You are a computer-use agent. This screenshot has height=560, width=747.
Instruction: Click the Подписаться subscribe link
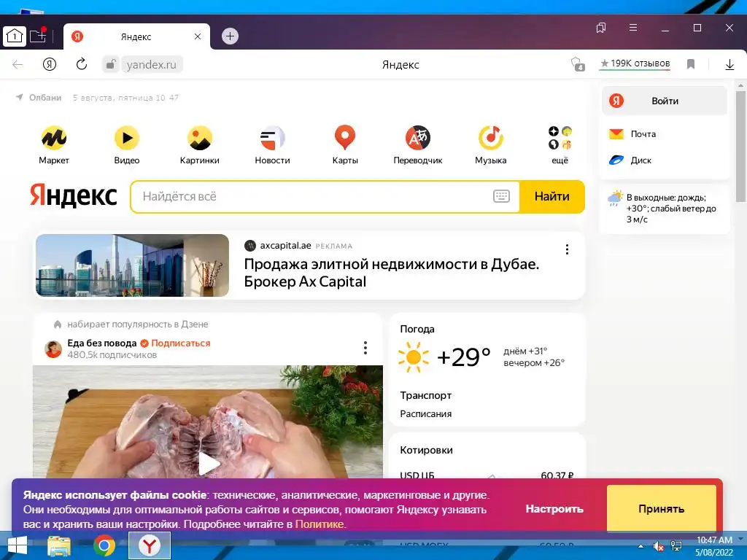pos(181,343)
